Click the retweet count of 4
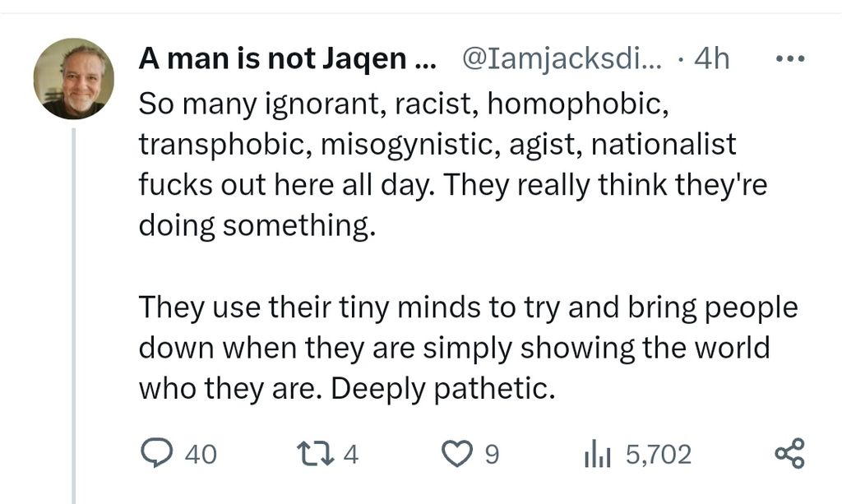 [350, 454]
